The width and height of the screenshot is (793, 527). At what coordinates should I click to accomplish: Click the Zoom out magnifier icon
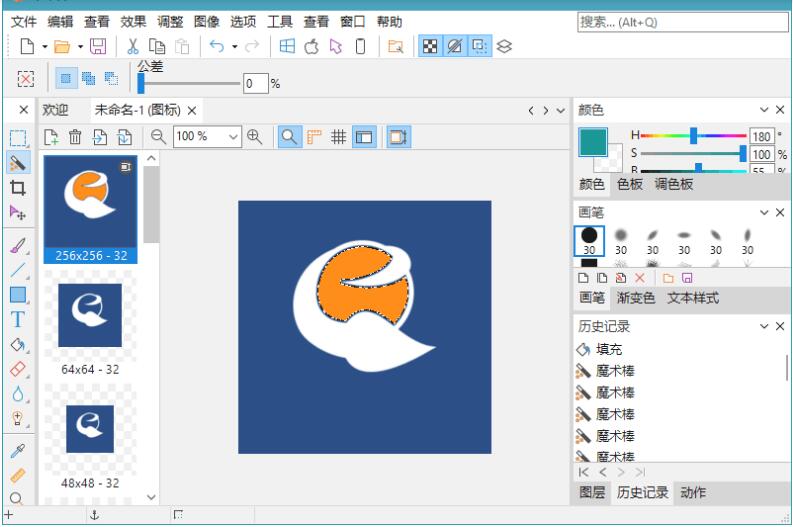click(x=158, y=137)
